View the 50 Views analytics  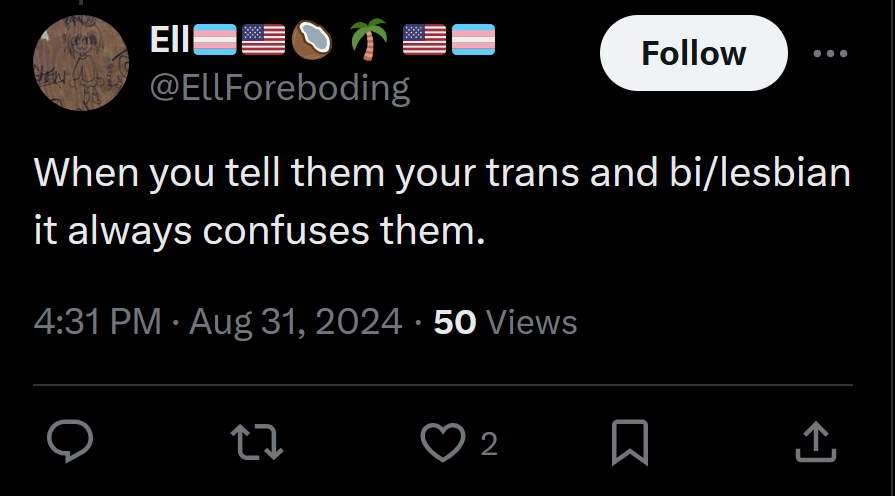click(x=505, y=322)
